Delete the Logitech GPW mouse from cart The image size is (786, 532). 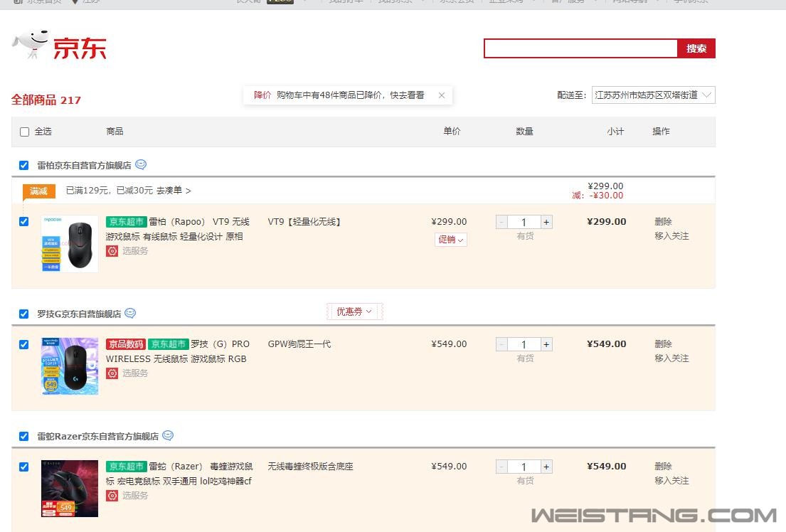point(663,344)
